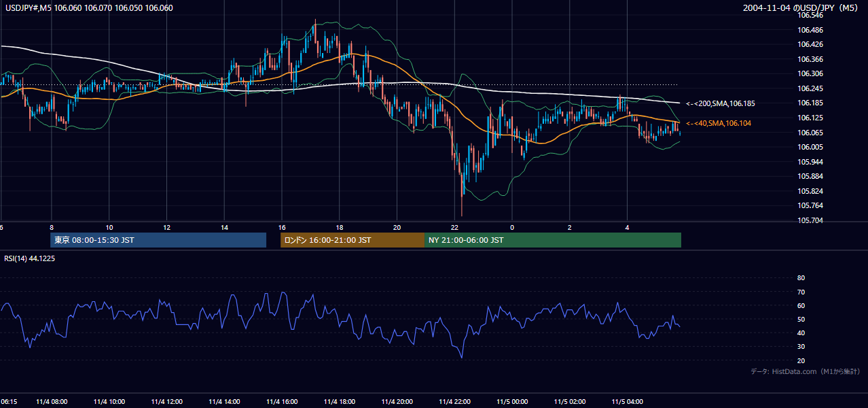Click the 105.824 price axis value
868x408 pixels.
[811, 191]
